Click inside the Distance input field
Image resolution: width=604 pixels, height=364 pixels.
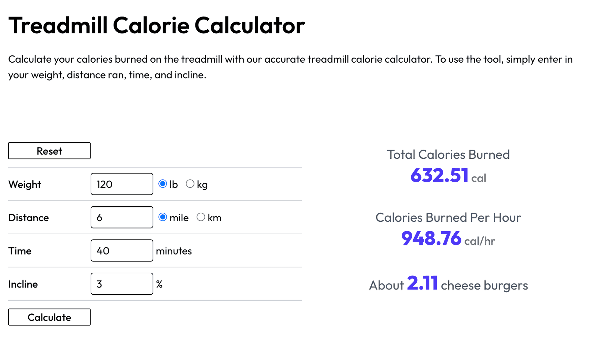[x=121, y=217]
